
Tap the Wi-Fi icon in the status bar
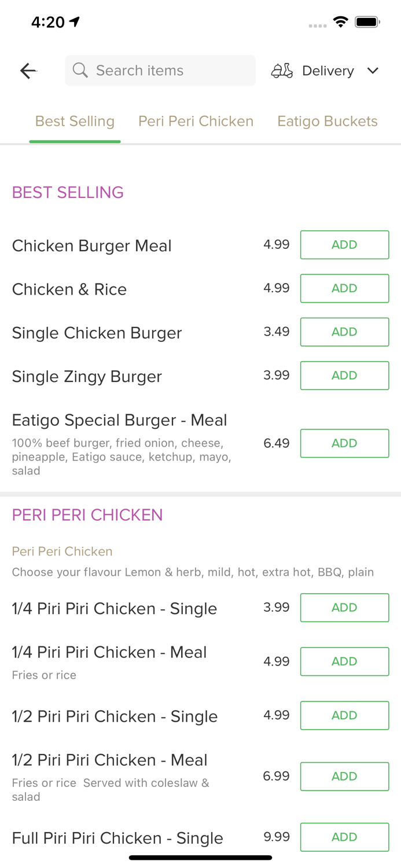coord(341,21)
